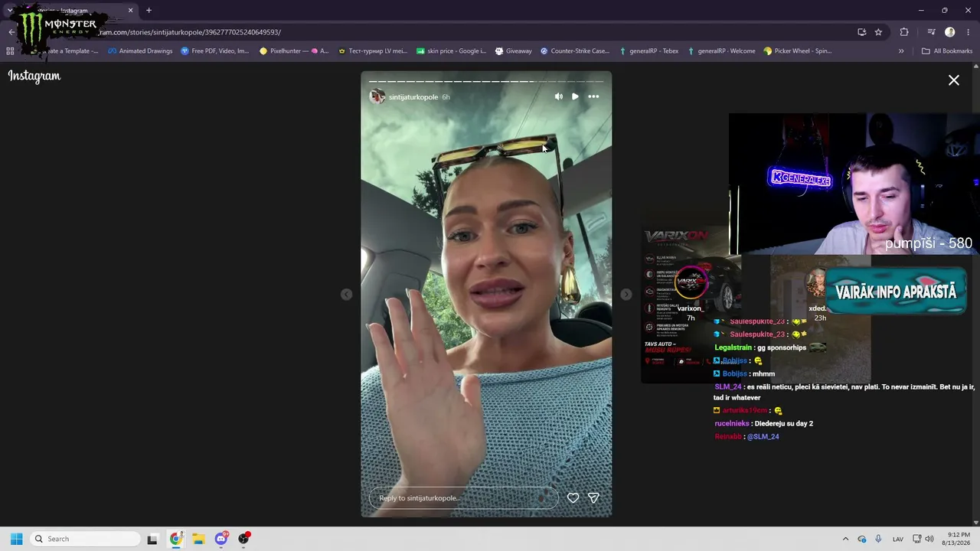Resume the Instagram story with play button
The image size is (980, 551).
coord(575,96)
